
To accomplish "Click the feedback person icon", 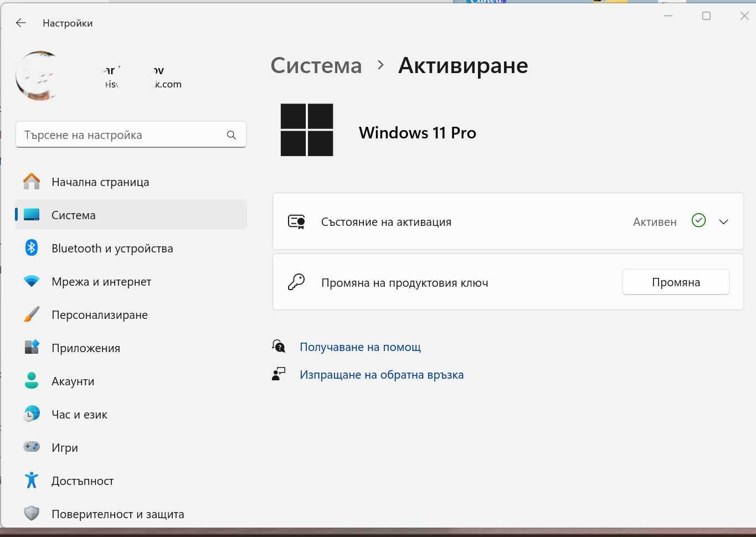I will point(279,374).
